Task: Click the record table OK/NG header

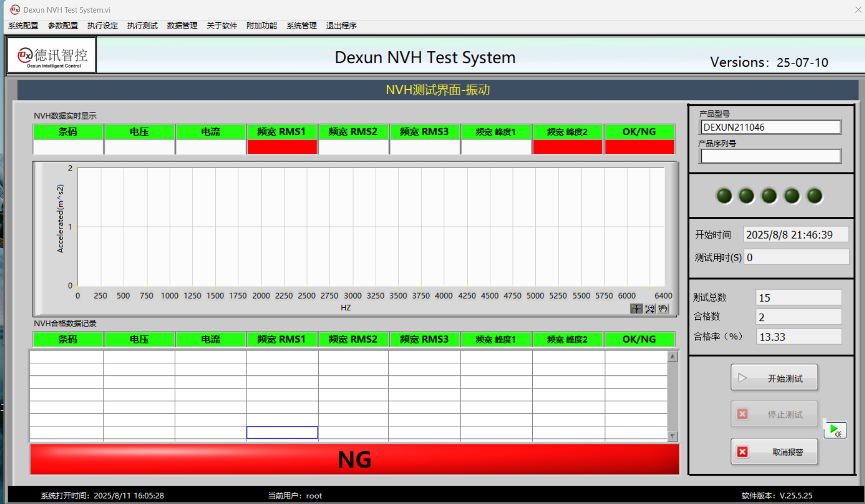Action: tap(639, 340)
